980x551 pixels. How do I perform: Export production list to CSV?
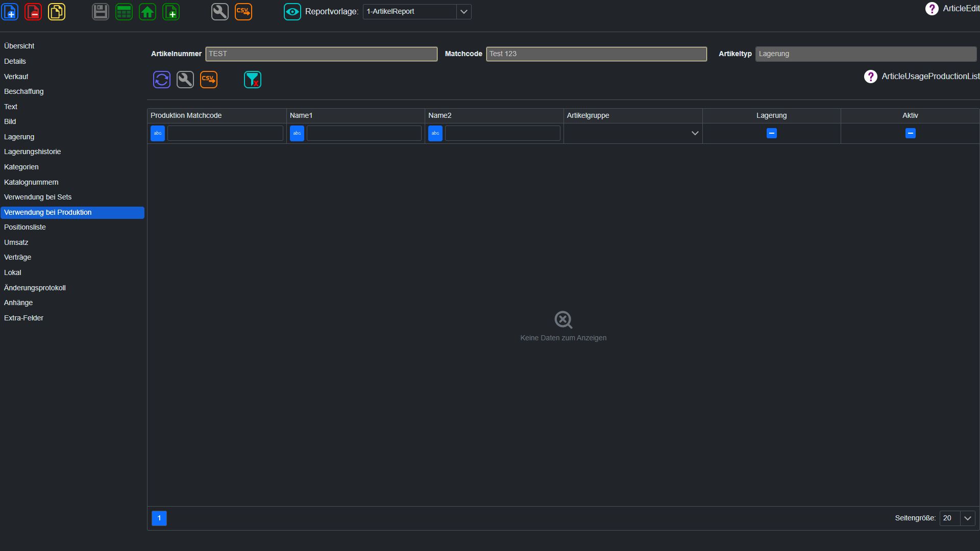pos(209,80)
